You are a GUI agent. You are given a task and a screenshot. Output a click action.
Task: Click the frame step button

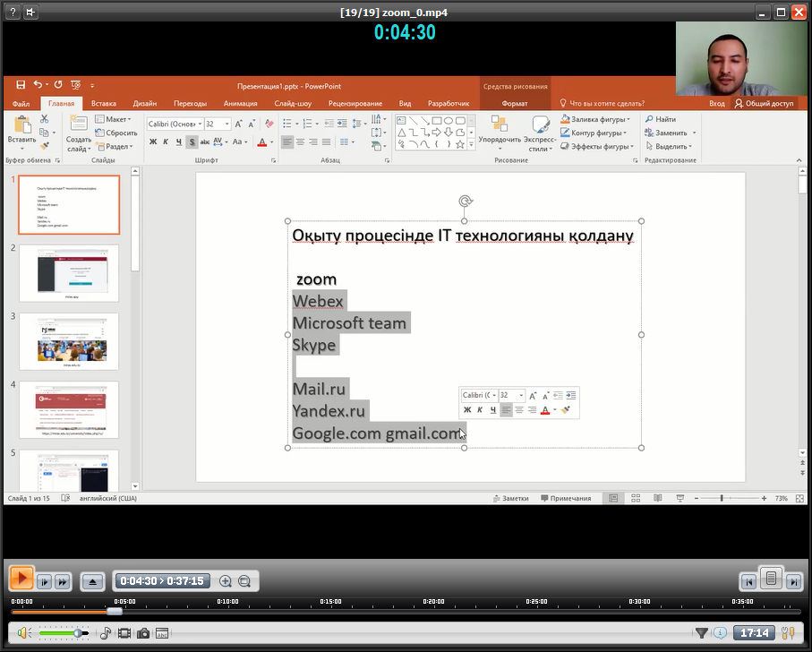pos(45,581)
